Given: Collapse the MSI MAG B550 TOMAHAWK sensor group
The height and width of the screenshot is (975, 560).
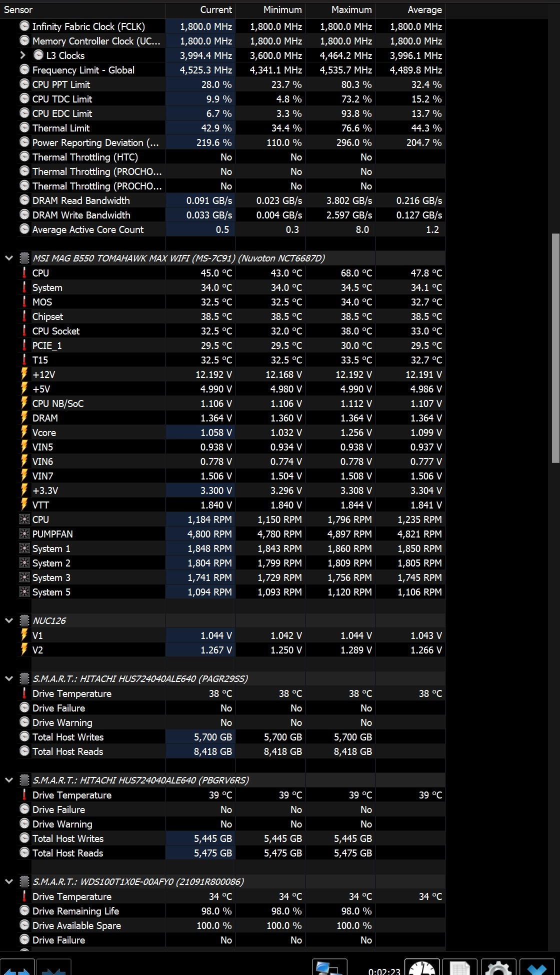Looking at the screenshot, I should coord(8,258).
